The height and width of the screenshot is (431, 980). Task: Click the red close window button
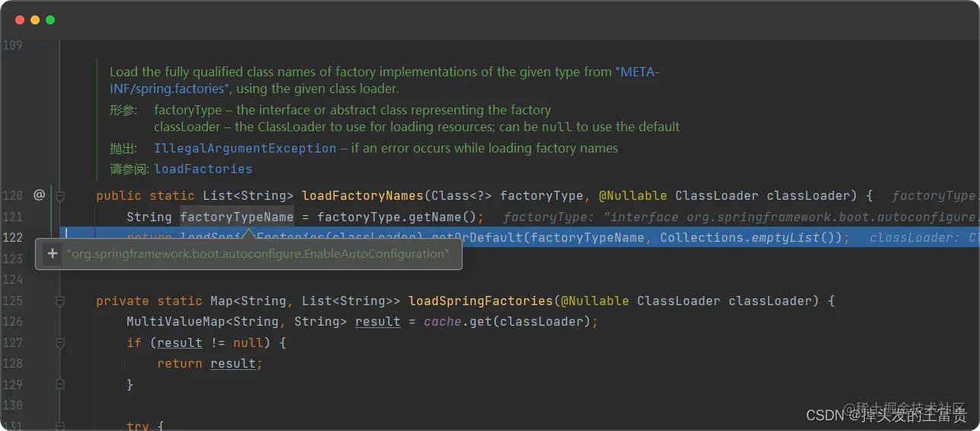click(x=20, y=20)
